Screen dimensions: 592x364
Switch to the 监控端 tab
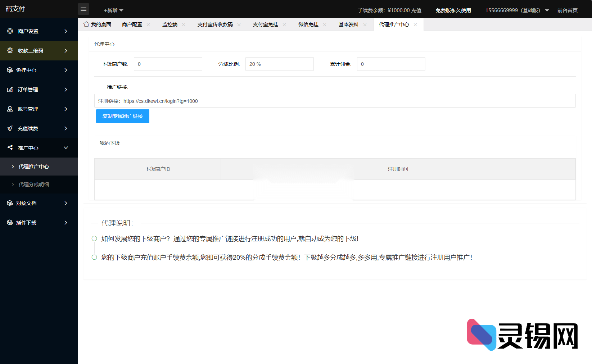(170, 24)
